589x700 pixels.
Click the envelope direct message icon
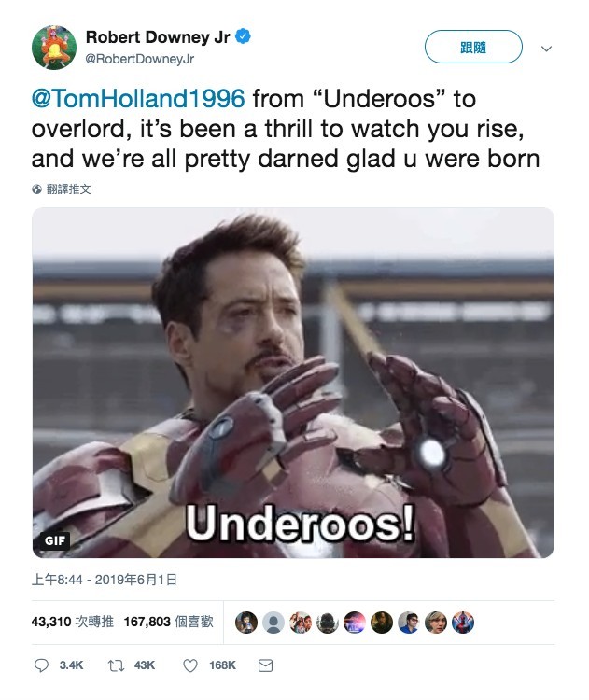[x=265, y=665]
